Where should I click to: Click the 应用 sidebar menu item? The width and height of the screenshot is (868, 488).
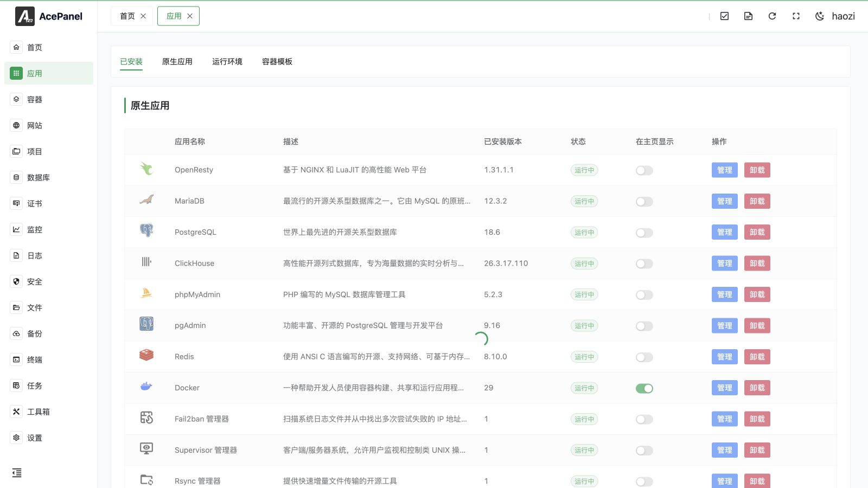coord(49,73)
